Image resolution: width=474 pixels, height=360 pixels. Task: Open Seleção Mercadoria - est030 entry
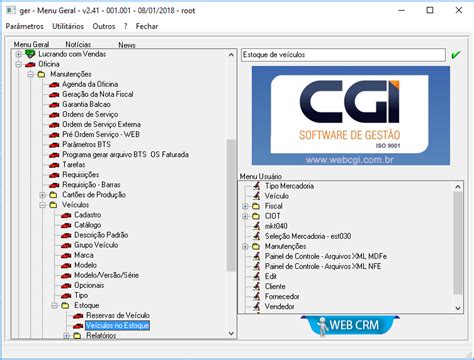pos(308,236)
